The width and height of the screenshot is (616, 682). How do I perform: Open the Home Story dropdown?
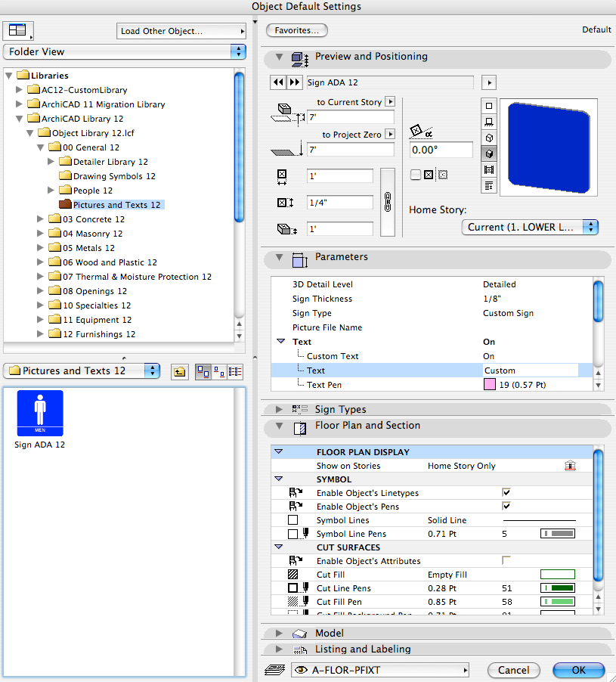(x=530, y=227)
